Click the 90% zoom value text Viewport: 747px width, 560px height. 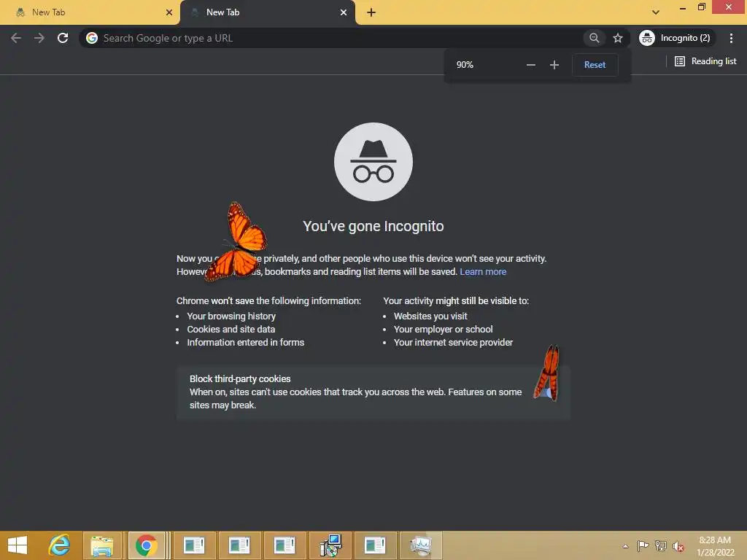tap(465, 65)
